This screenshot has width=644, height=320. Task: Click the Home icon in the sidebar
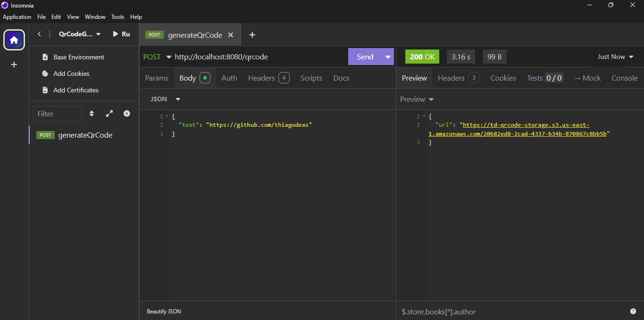pos(14,40)
